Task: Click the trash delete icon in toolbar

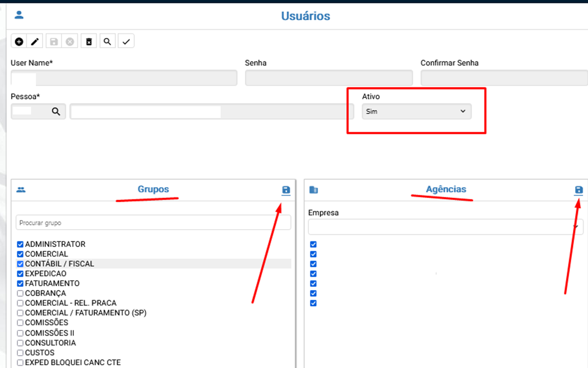Action: click(88, 41)
